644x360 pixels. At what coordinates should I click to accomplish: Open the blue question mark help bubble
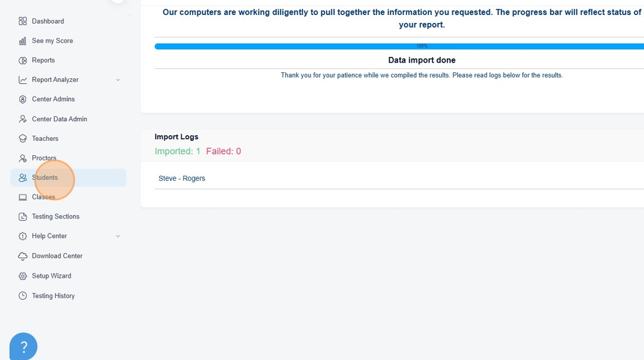(24, 346)
